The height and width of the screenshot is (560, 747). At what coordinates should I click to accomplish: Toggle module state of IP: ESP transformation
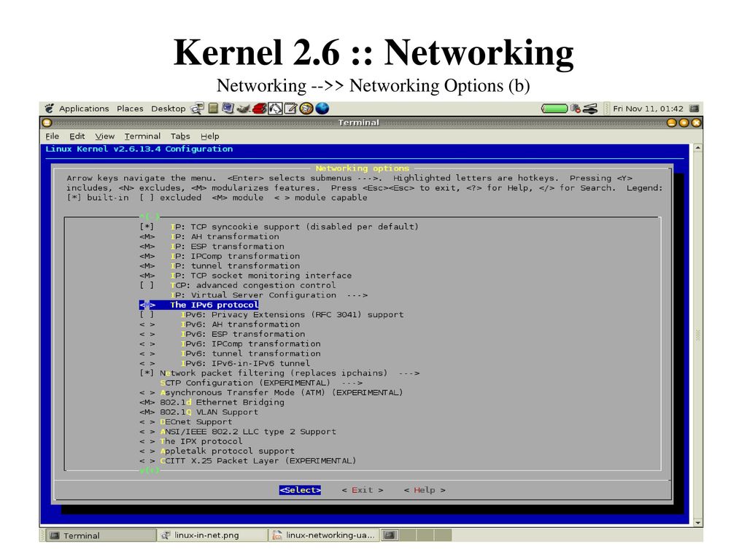pos(147,246)
